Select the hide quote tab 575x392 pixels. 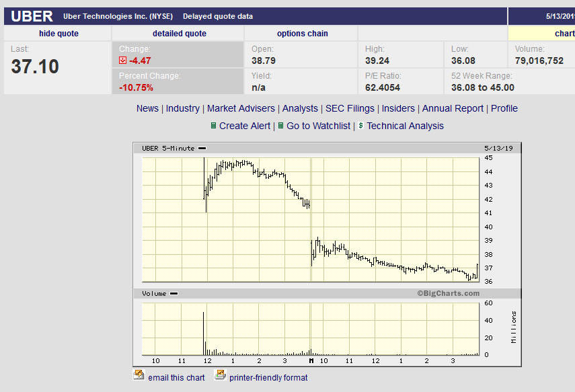point(59,34)
